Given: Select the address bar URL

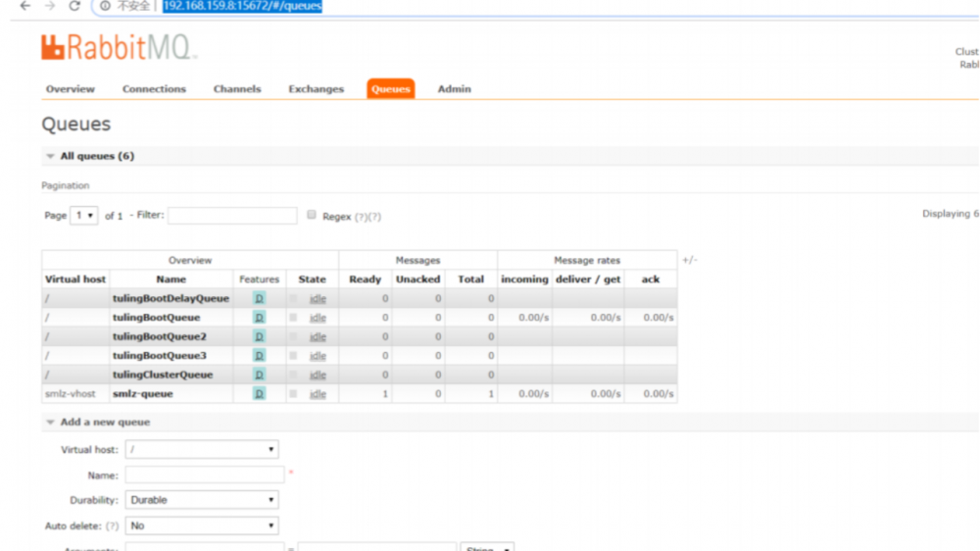Looking at the screenshot, I should pyautogui.click(x=242, y=6).
